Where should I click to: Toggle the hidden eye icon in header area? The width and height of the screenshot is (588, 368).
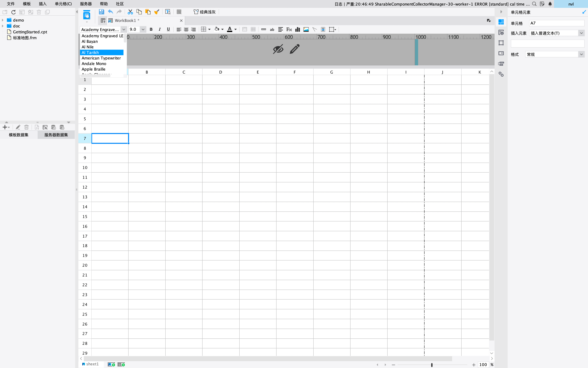click(278, 49)
